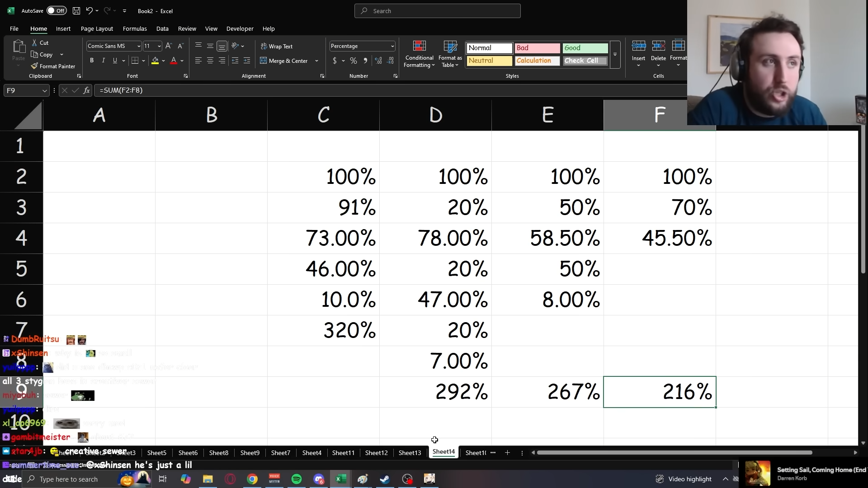This screenshot has width=868, height=488.
Task: Toggle AutoSave switch off/on
Action: 56,11
